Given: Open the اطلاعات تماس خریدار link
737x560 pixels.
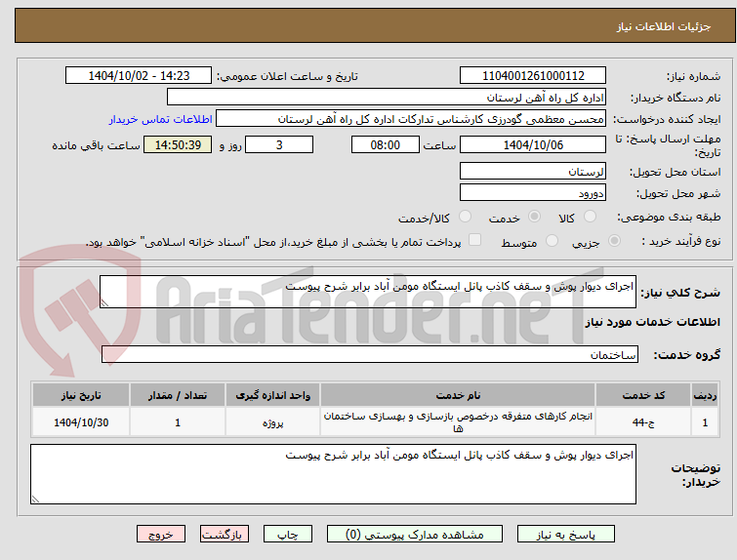Looking at the screenshot, I should 161,119.
